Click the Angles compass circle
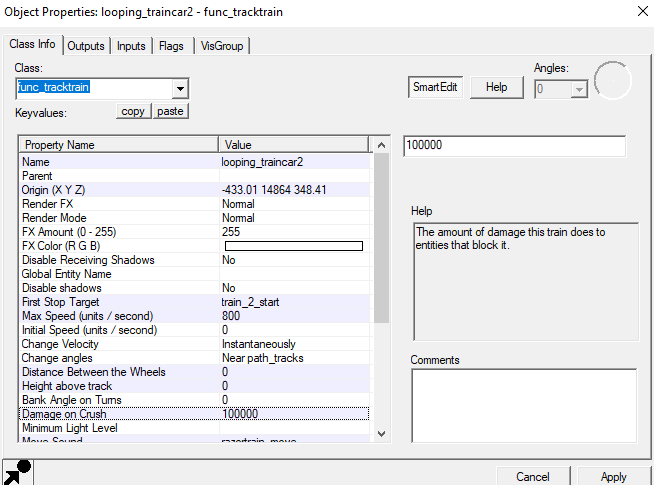 click(x=613, y=80)
